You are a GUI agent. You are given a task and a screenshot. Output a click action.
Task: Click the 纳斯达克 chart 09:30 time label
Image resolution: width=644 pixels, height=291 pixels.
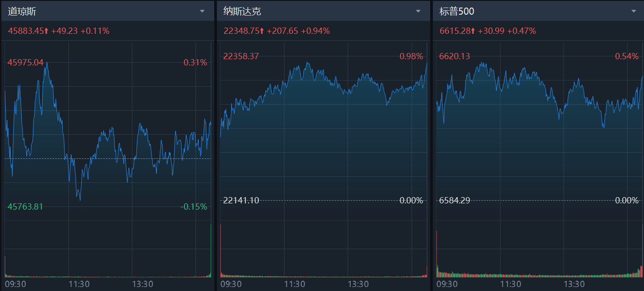pos(231,284)
